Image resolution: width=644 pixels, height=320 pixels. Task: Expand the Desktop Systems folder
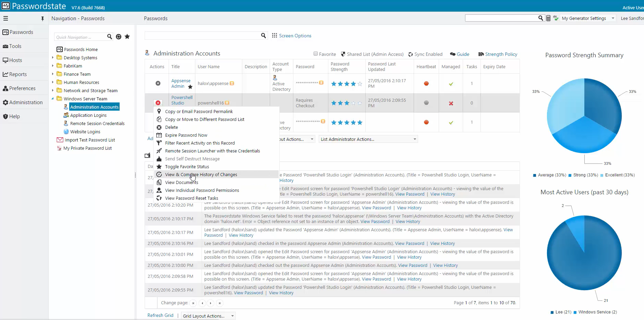pos(53,58)
